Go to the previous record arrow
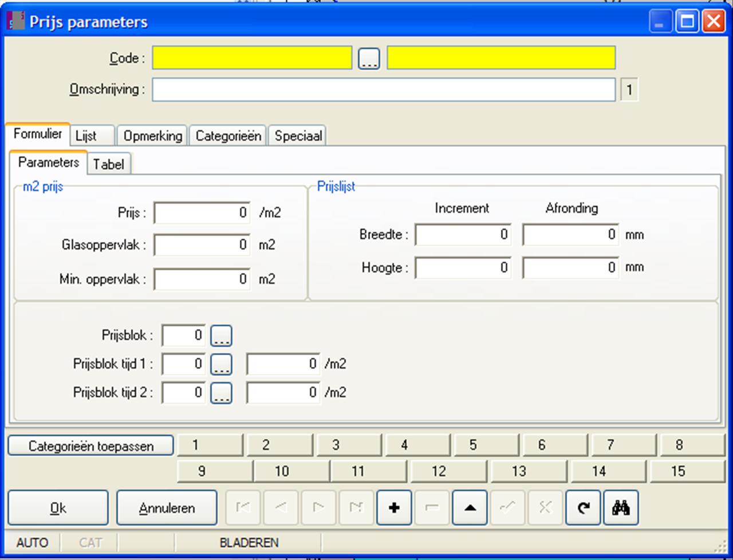The width and height of the screenshot is (733, 560). tap(281, 508)
